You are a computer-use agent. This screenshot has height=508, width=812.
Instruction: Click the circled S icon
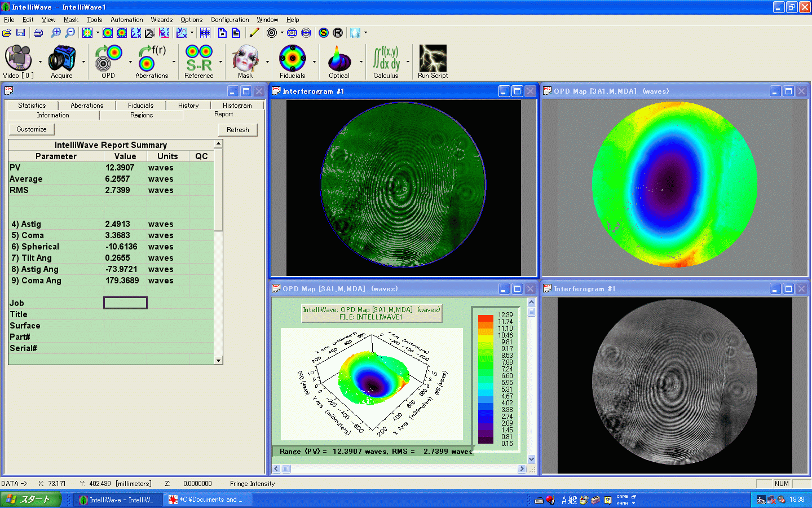(324, 33)
